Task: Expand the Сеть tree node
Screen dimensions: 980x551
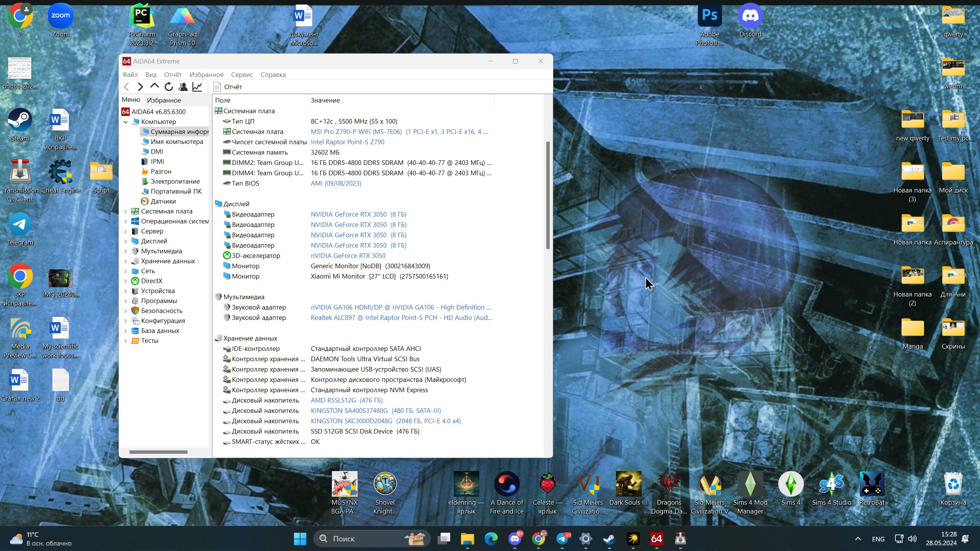Action: tap(126, 271)
